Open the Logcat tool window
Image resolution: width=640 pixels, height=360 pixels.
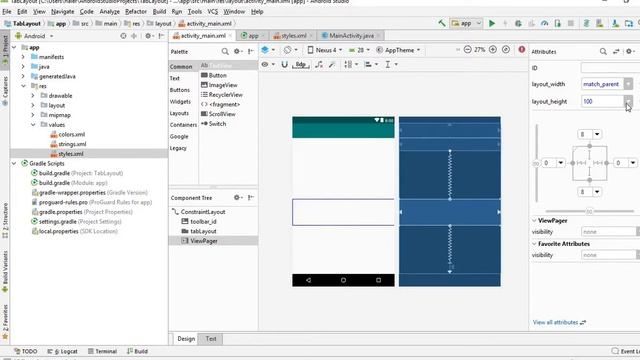[62, 351]
